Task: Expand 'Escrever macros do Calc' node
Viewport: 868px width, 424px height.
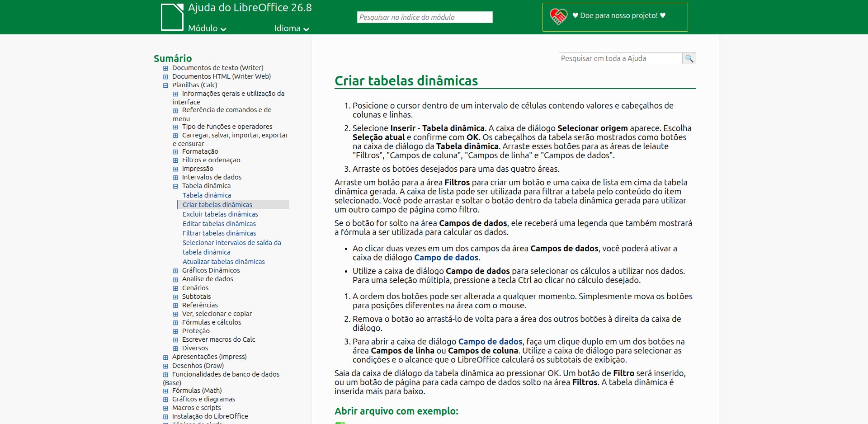Action: (x=175, y=340)
